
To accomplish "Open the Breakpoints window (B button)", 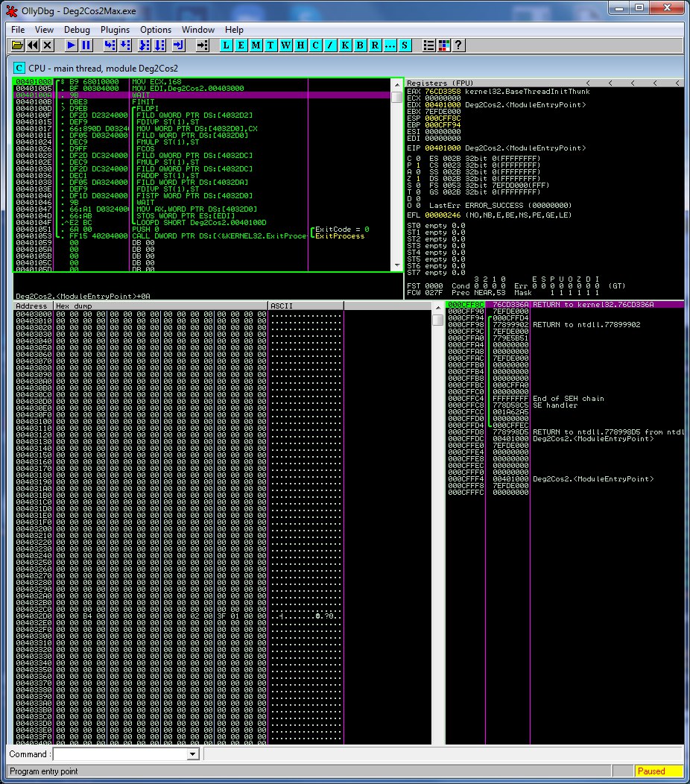I will (360, 45).
